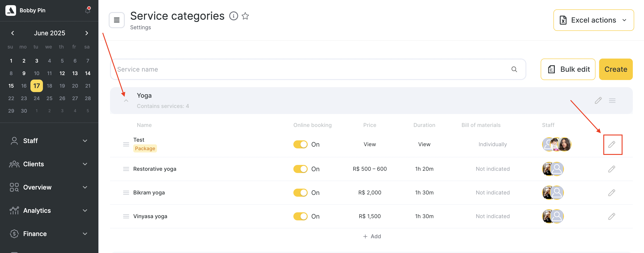Click staff avatars of Restorative yoga row
This screenshot has width=644, height=253.
click(x=553, y=169)
